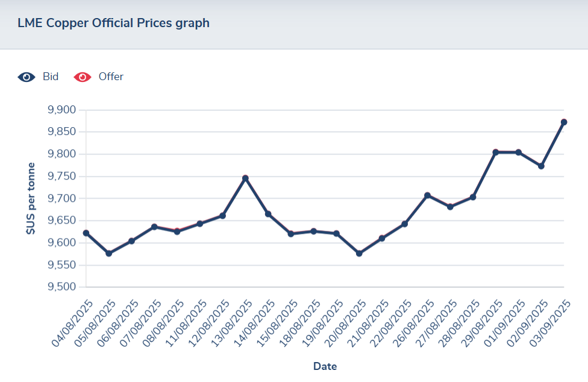The width and height of the screenshot is (588, 382).
Task: Select the 13/08/2025 peak data point
Action: [x=245, y=178]
